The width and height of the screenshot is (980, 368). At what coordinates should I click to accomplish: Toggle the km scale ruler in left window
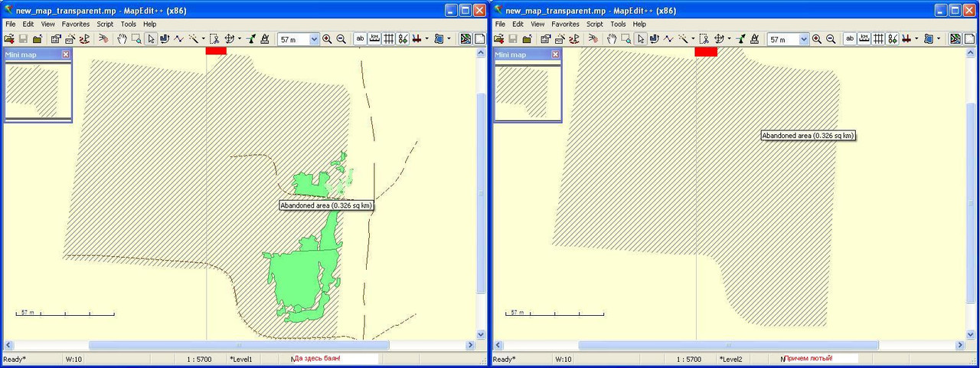[x=374, y=39]
